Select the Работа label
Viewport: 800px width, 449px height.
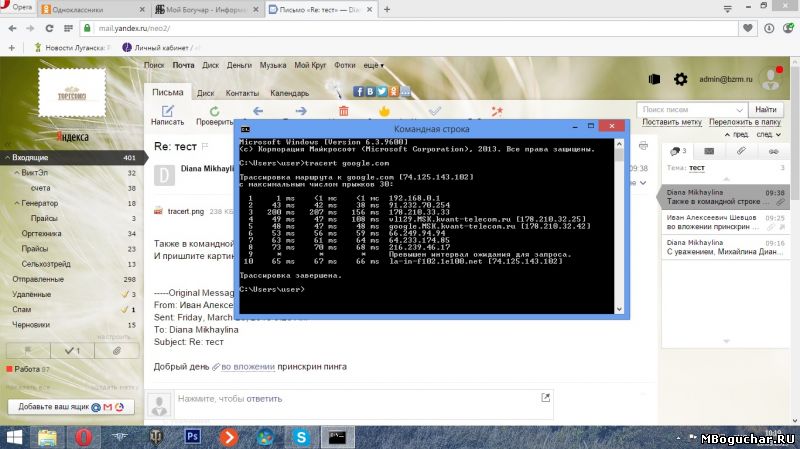(x=27, y=369)
